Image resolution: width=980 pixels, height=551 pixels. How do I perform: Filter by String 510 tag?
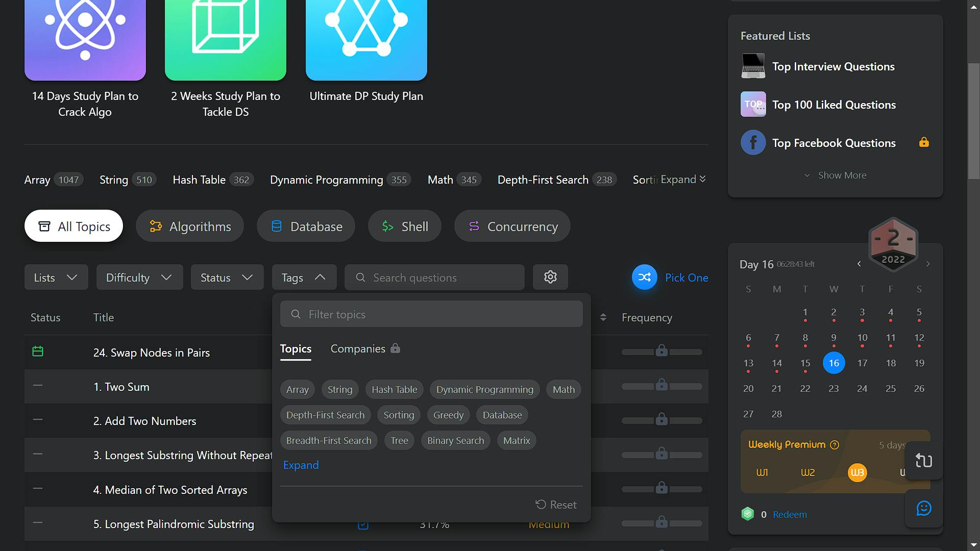point(128,180)
